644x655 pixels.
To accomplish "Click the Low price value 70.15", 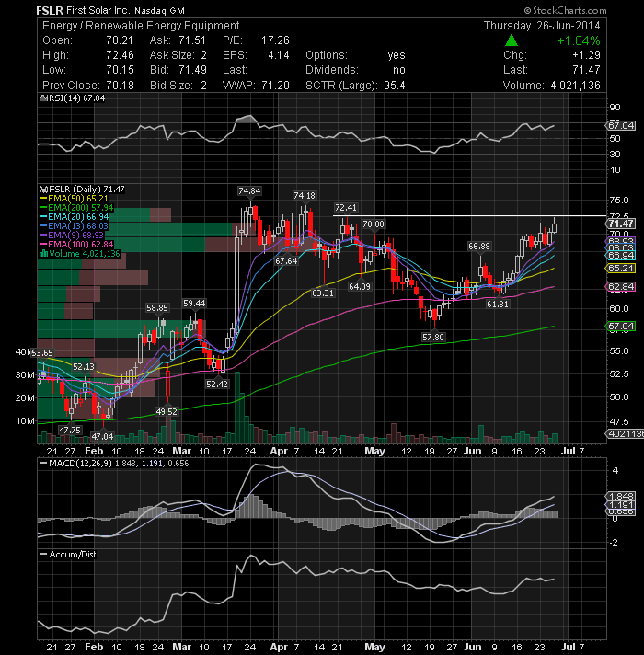I will coord(120,70).
